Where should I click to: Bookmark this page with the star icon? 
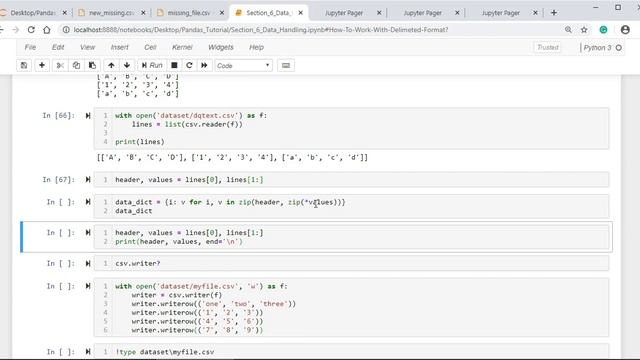[x=584, y=30]
